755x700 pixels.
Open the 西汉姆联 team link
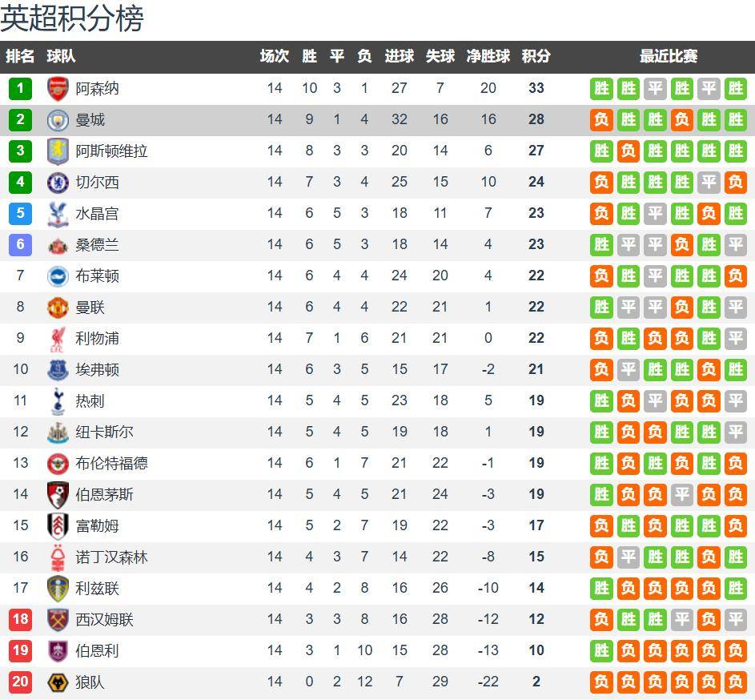click(104, 619)
